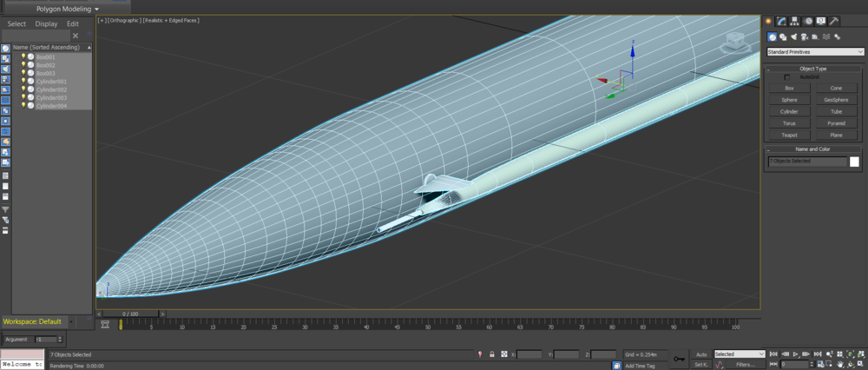This screenshot has height=370, width=868.
Task: Click the Auto key button
Action: [701, 354]
